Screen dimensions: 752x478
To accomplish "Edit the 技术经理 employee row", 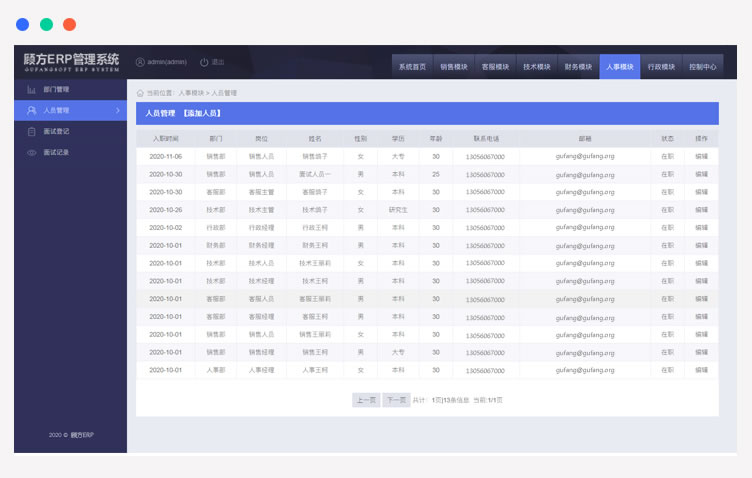I will tap(701, 281).
